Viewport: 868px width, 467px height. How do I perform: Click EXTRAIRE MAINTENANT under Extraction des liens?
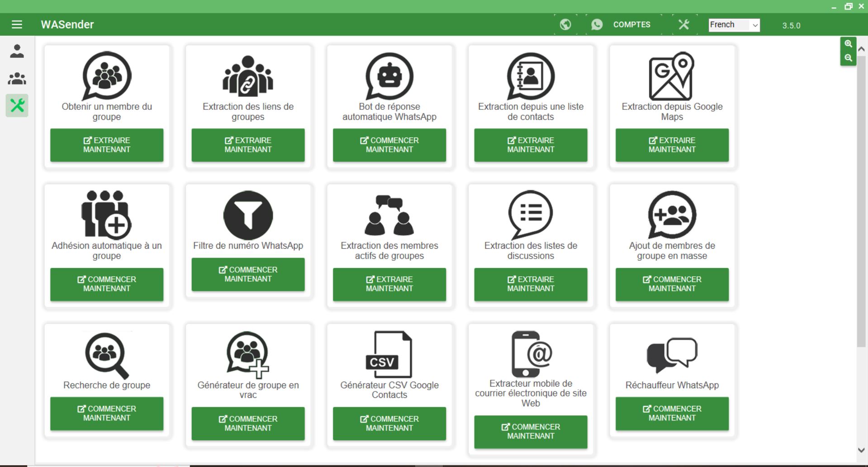pos(248,145)
